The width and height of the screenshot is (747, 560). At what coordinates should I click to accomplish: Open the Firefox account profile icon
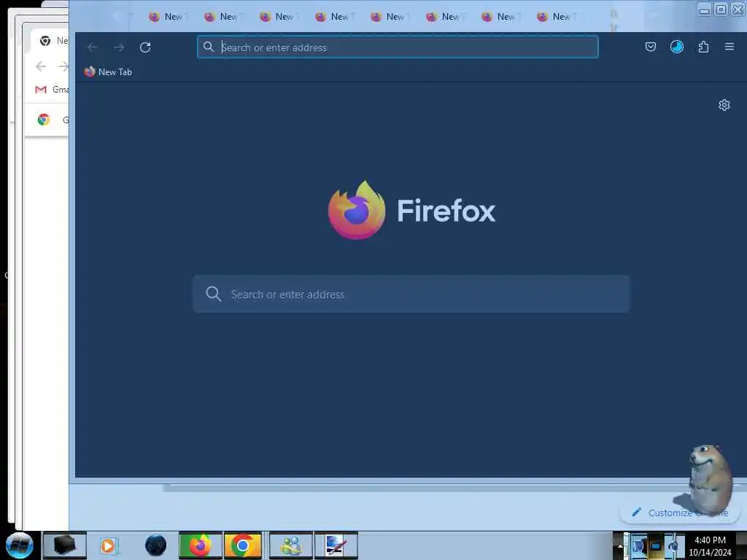coord(676,47)
